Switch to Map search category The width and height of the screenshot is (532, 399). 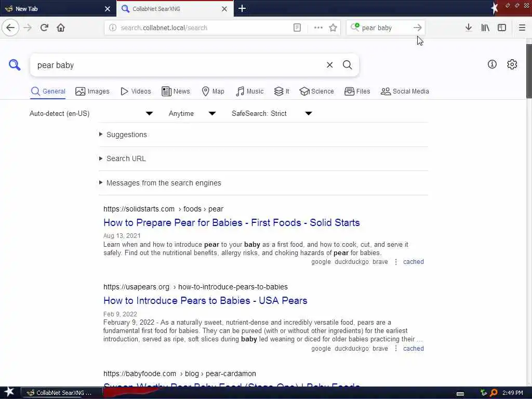pos(212,91)
